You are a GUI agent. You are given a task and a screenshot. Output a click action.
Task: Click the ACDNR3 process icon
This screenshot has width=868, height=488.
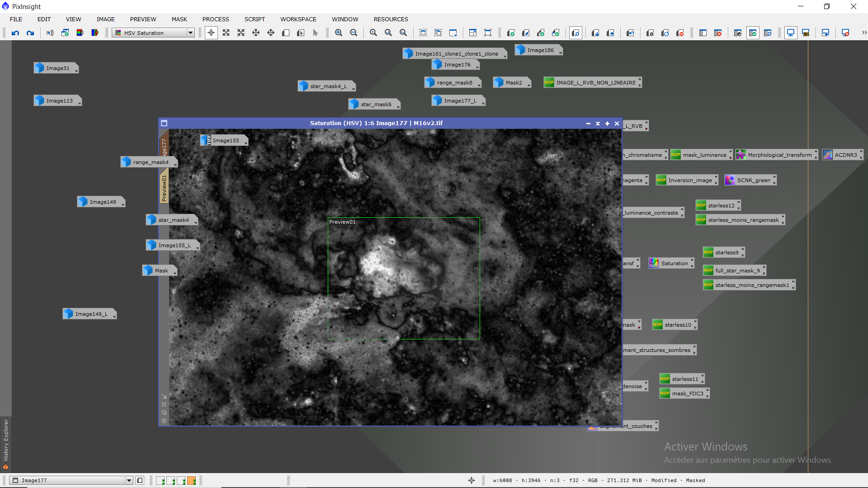(x=842, y=155)
